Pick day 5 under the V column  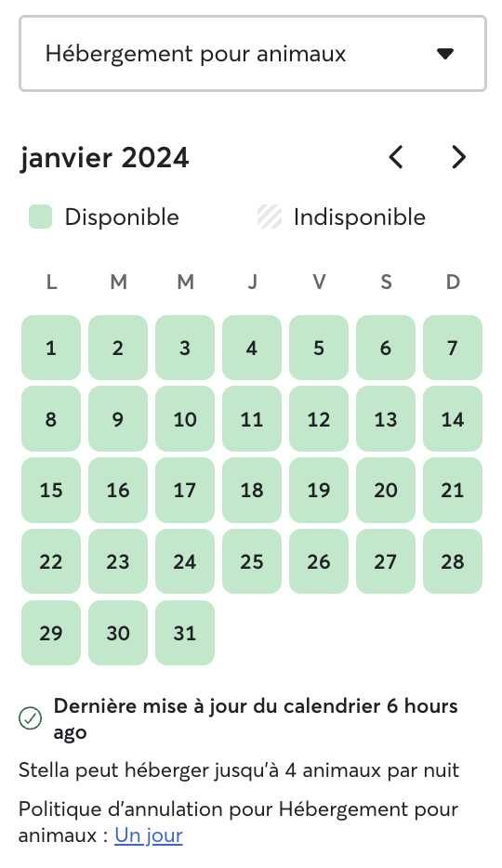coord(319,348)
